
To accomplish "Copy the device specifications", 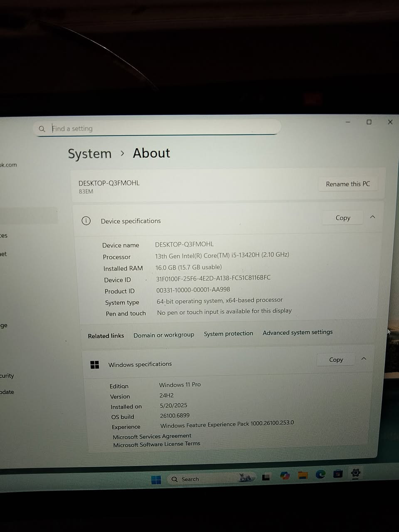I will [x=342, y=218].
